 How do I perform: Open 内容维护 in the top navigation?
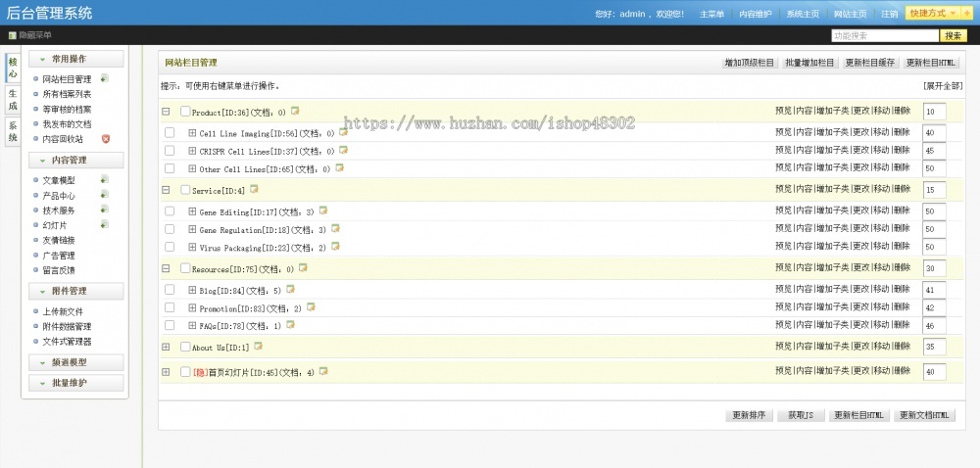point(755,14)
